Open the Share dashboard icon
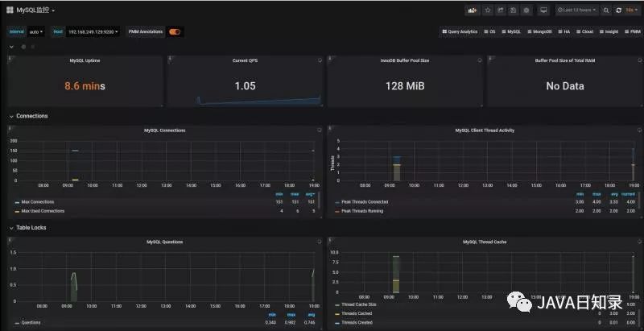Image resolution: width=644 pixels, height=331 pixels. click(x=500, y=10)
